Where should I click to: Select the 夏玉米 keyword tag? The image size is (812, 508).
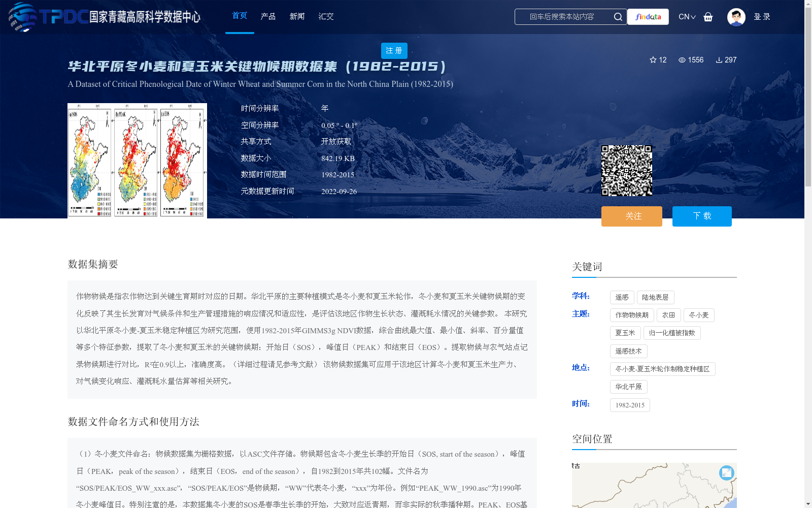point(625,333)
